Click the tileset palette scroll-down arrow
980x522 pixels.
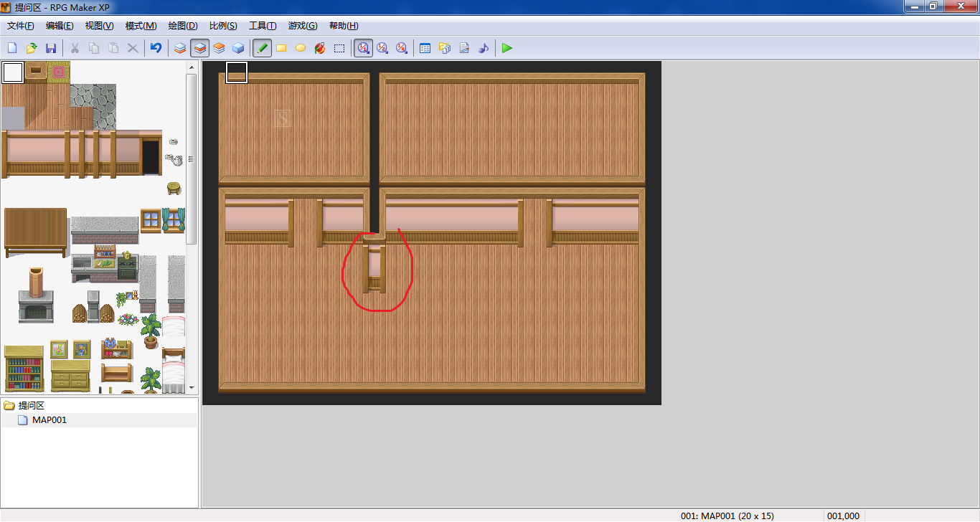coord(191,387)
